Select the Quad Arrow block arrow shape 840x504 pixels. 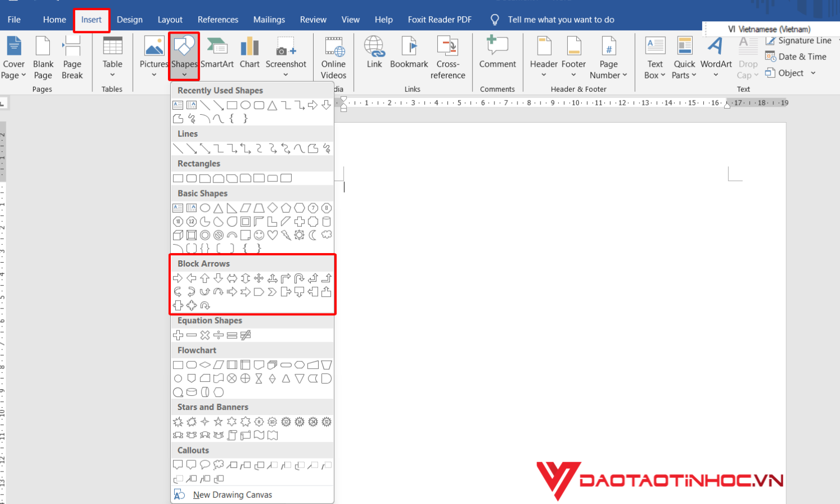(x=259, y=278)
